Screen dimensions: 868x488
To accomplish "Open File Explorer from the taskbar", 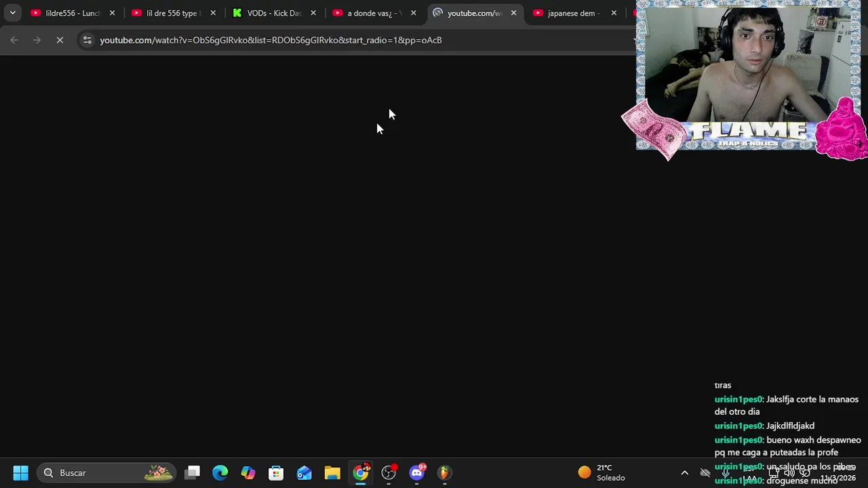I will pyautogui.click(x=332, y=472).
